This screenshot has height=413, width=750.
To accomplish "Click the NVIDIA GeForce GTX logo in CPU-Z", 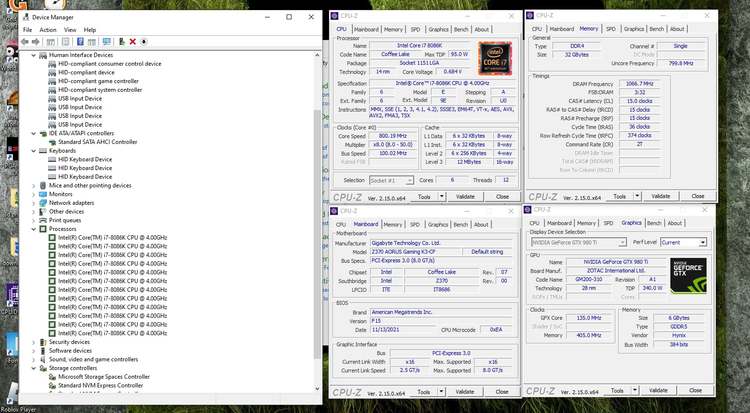I will coord(688,276).
